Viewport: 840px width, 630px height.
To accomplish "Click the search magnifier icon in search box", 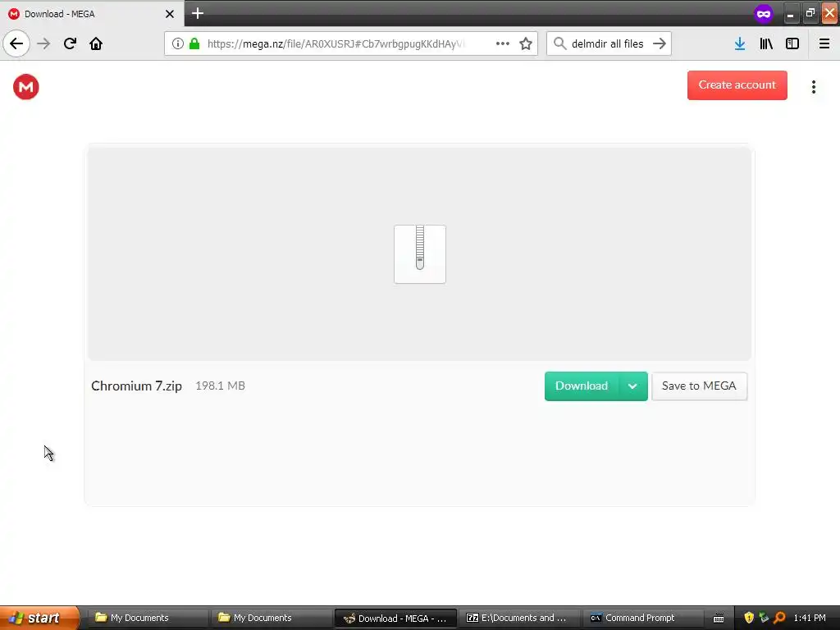I will click(559, 43).
